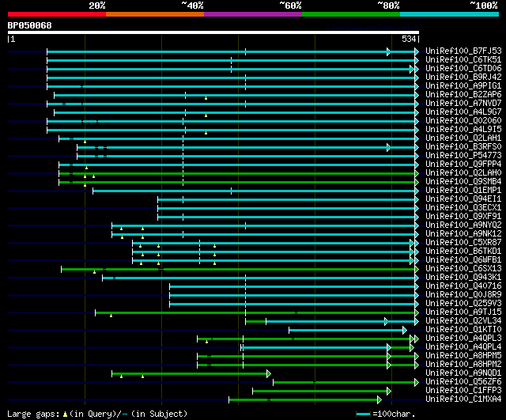
Task: Click the UniRef100_A9NQD1 label
Action: pos(463,373)
